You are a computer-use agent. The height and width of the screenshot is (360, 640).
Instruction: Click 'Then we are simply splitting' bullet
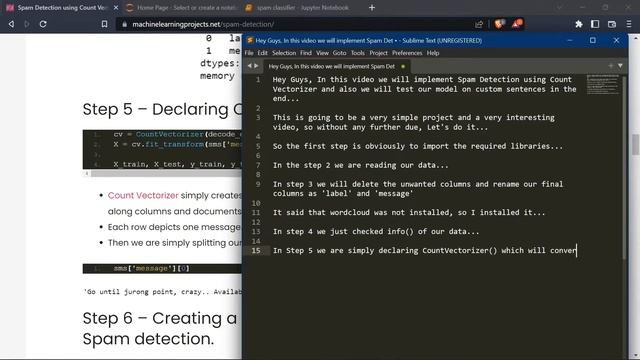pos(174,243)
